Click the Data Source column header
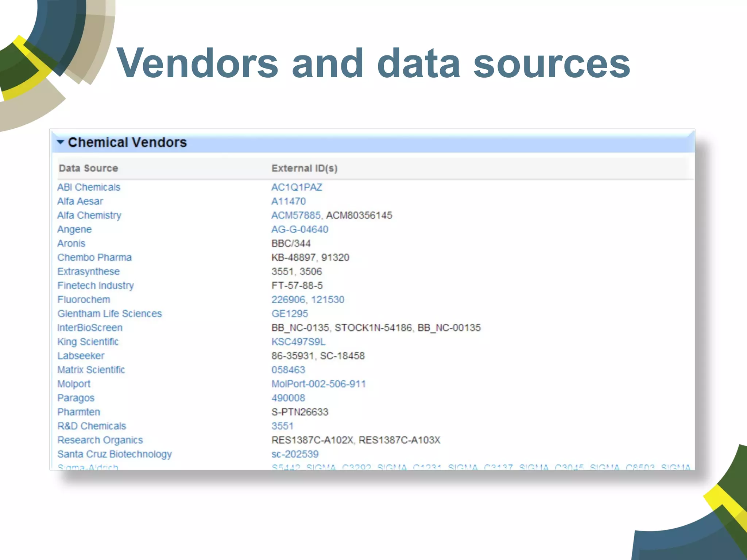This screenshot has width=747, height=560. pos(88,168)
